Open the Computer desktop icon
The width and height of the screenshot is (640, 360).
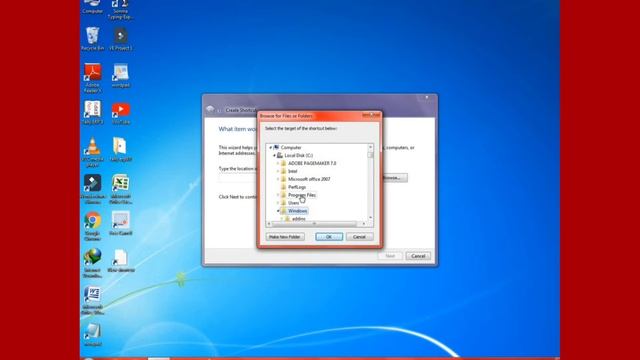click(93, 6)
